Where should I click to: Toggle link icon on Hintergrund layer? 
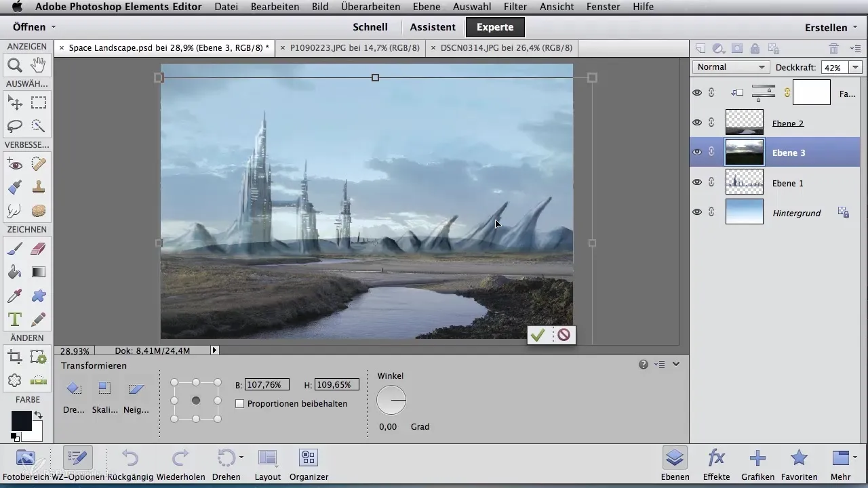click(x=711, y=211)
